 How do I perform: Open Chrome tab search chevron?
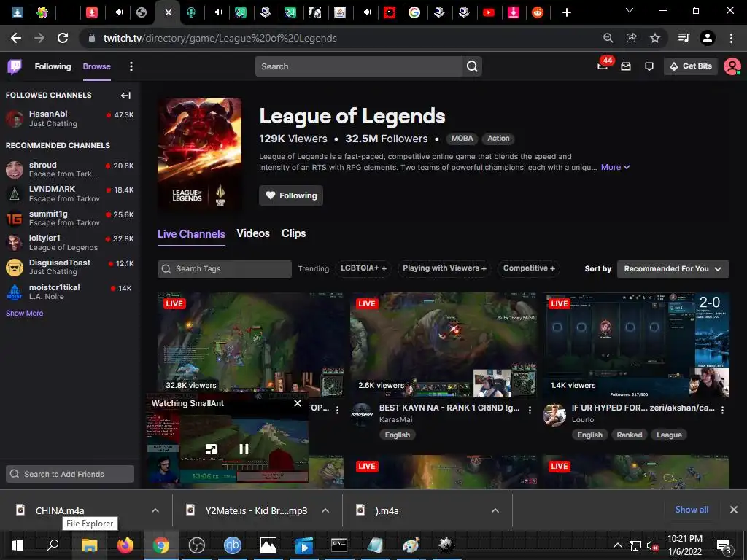[630, 10]
